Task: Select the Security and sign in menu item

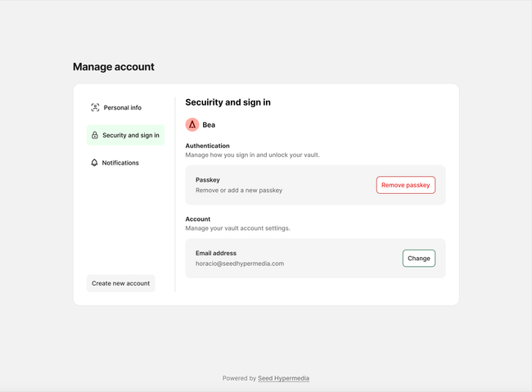Action: click(x=130, y=135)
